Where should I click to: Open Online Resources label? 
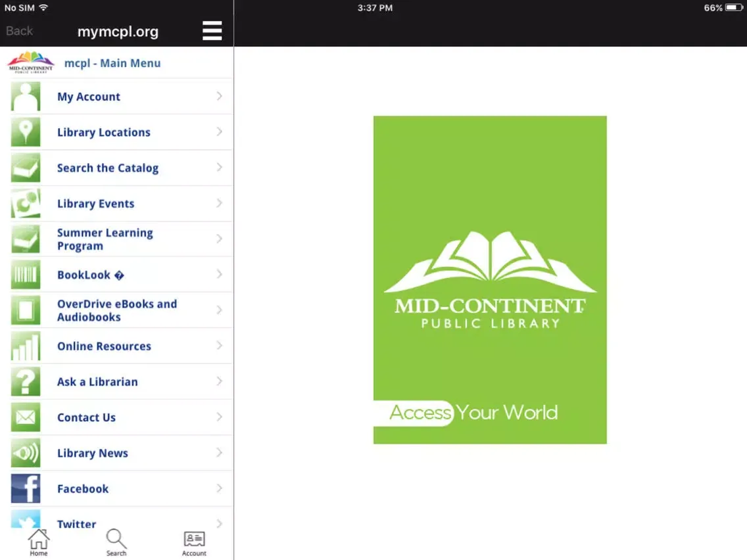point(105,346)
